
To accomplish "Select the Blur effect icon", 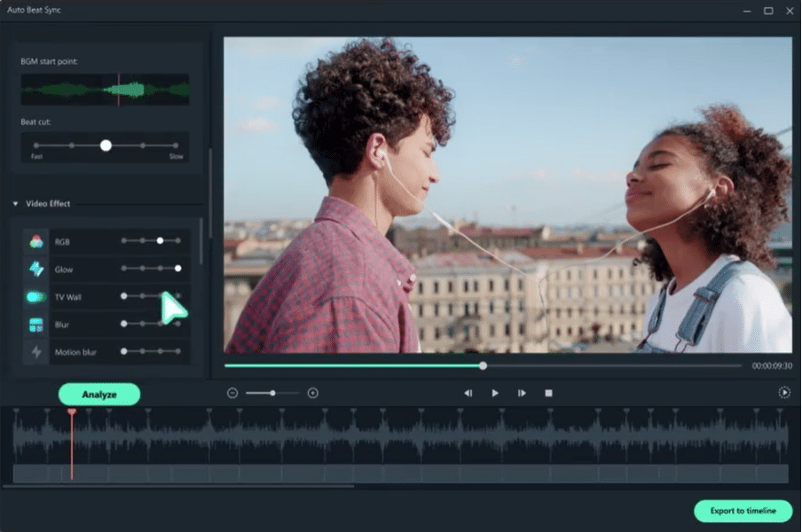I will pyautogui.click(x=35, y=325).
